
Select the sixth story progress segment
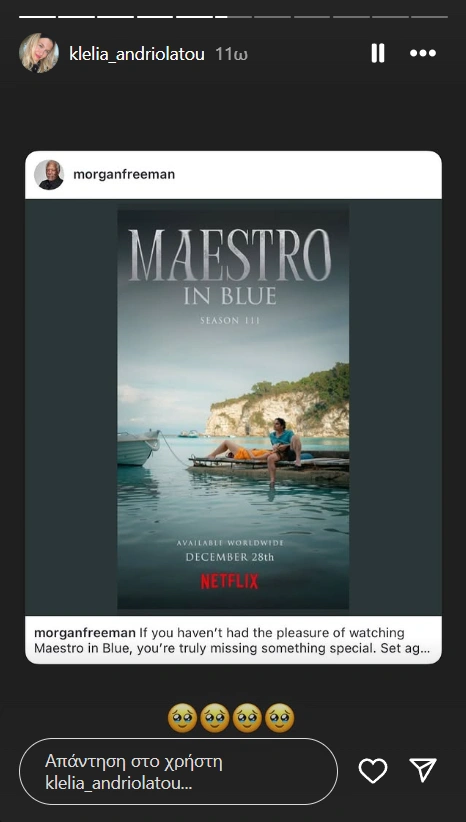coord(234,17)
